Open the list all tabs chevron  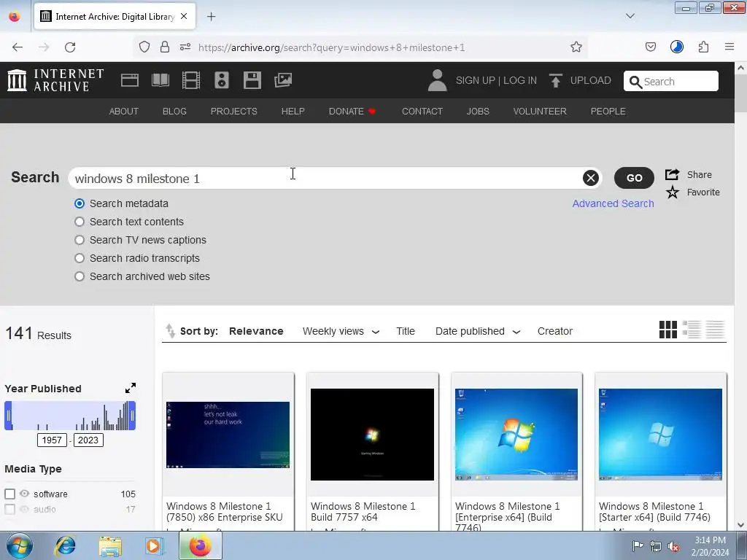(630, 16)
